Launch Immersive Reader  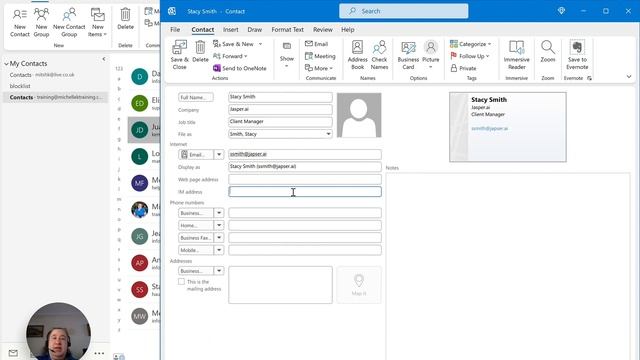pos(517,55)
